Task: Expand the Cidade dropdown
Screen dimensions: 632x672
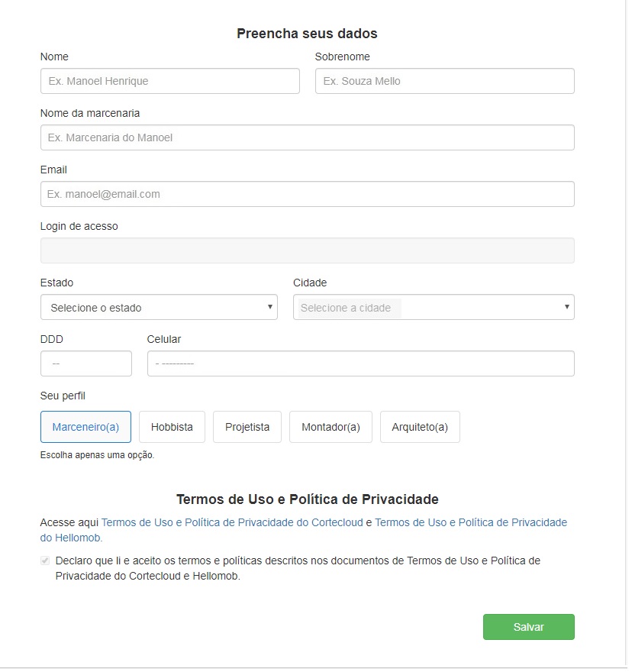Action: pos(433,308)
